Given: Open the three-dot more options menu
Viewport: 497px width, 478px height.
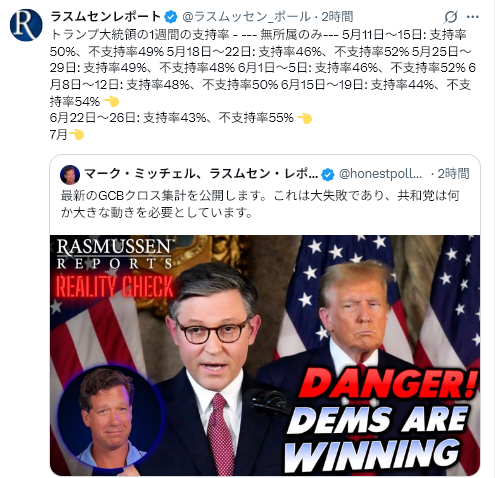Looking at the screenshot, I should (x=473, y=17).
